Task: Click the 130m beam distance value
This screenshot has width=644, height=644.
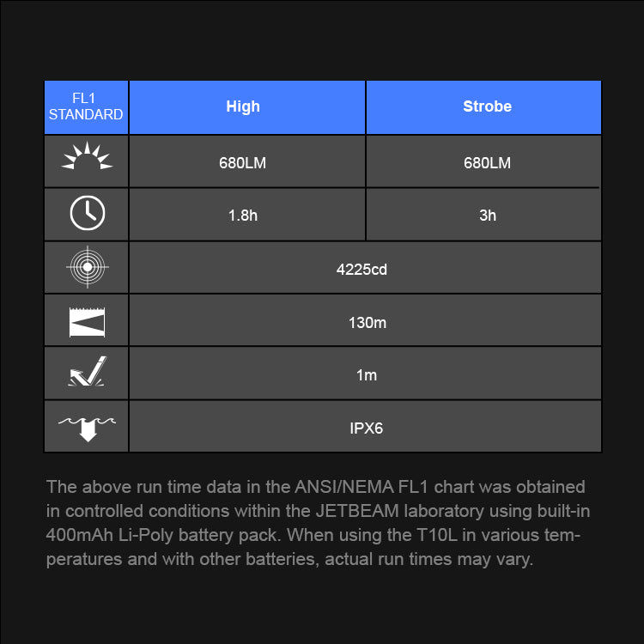Action: [367, 323]
